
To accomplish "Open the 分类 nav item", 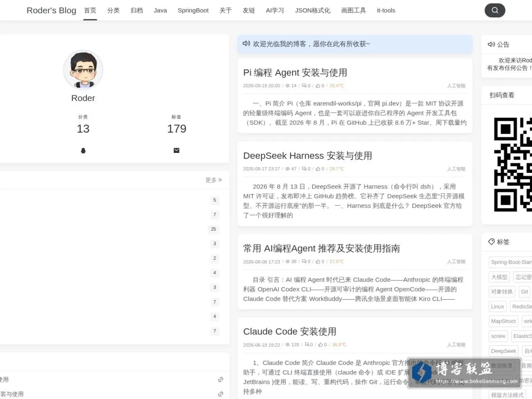I will (x=113, y=10).
